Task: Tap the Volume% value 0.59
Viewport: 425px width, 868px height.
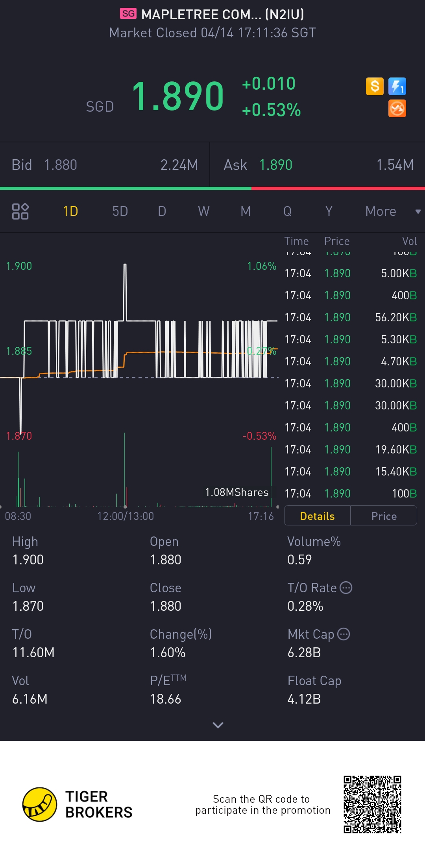Action: pyautogui.click(x=299, y=560)
